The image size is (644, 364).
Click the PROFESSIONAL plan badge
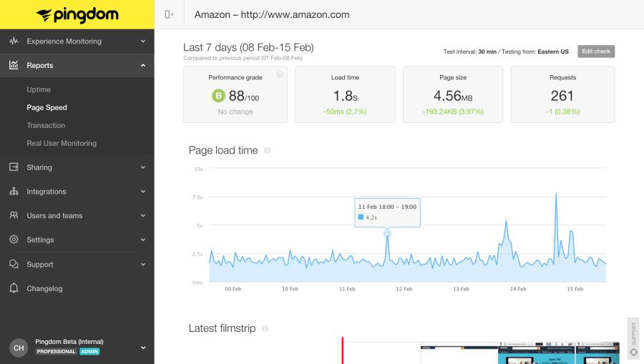(57, 351)
